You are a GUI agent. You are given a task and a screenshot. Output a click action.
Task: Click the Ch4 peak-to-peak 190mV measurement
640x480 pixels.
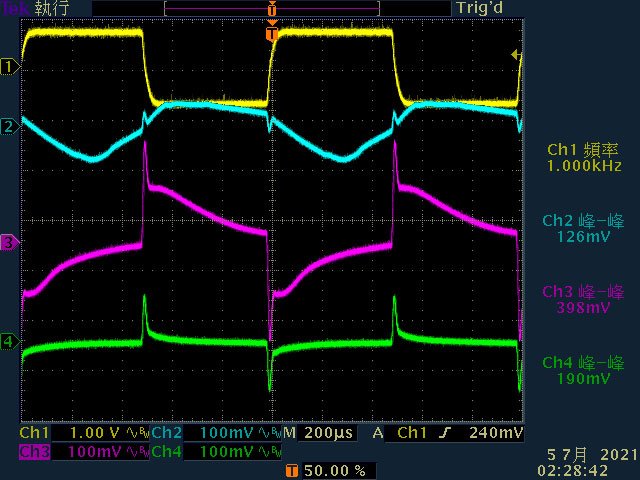(x=584, y=370)
